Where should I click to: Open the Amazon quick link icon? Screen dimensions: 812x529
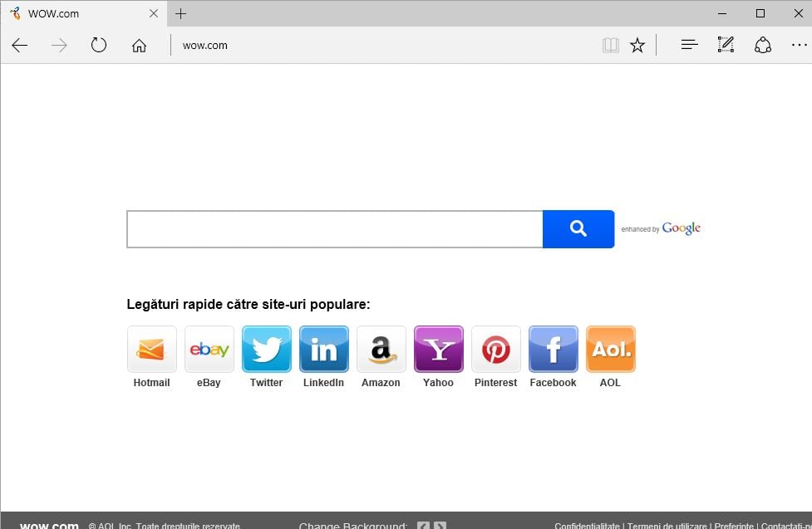pyautogui.click(x=381, y=349)
